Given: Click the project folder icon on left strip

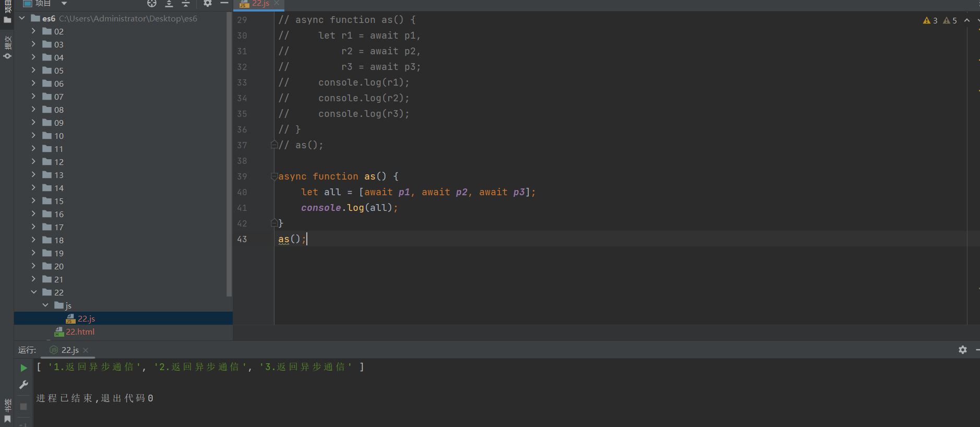Looking at the screenshot, I should [x=7, y=20].
